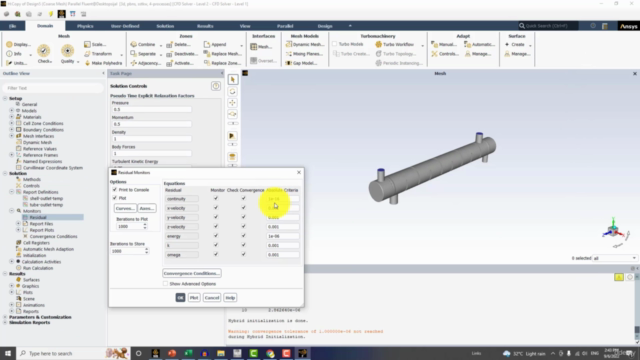Click the Pressure relaxation factor field
The width and height of the screenshot is (640, 360).
(151, 109)
